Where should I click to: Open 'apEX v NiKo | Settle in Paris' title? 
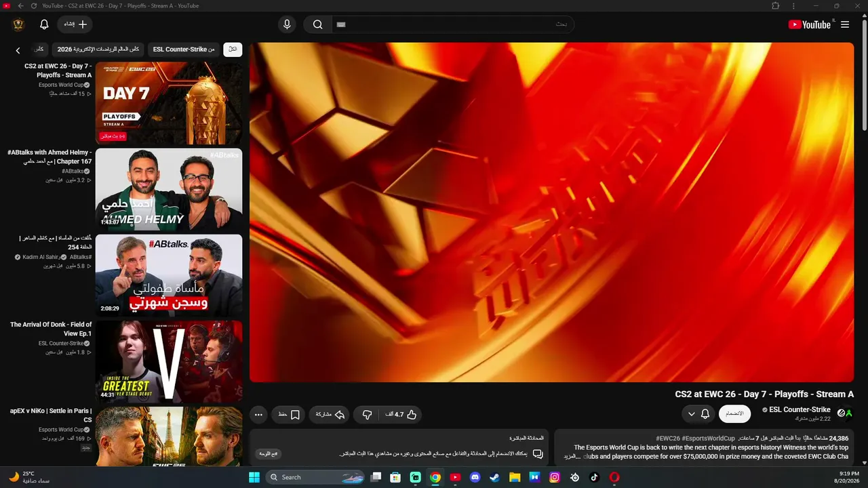pyautogui.click(x=51, y=415)
